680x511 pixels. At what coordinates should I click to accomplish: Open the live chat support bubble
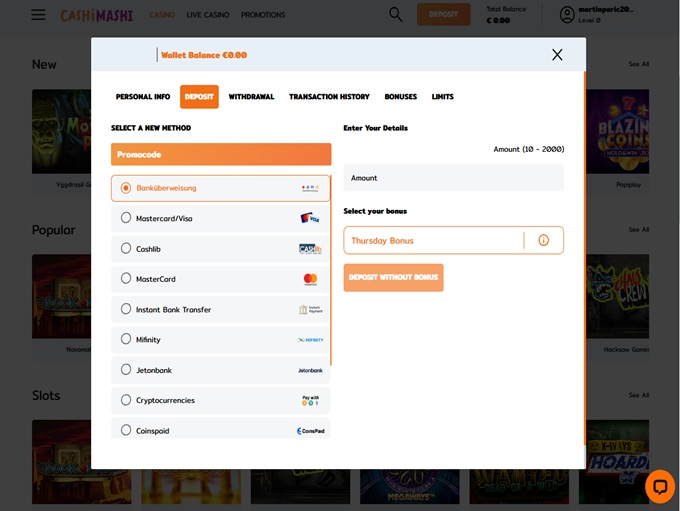(659, 486)
